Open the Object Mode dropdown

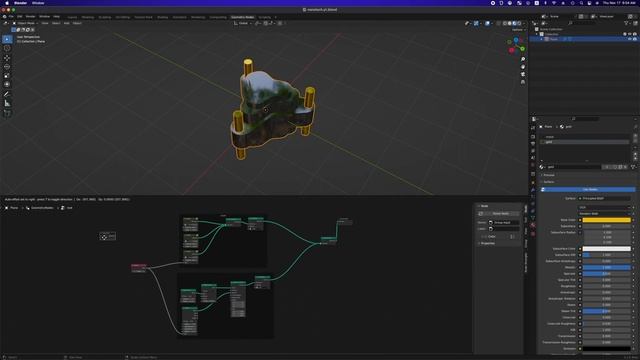click(x=25, y=23)
